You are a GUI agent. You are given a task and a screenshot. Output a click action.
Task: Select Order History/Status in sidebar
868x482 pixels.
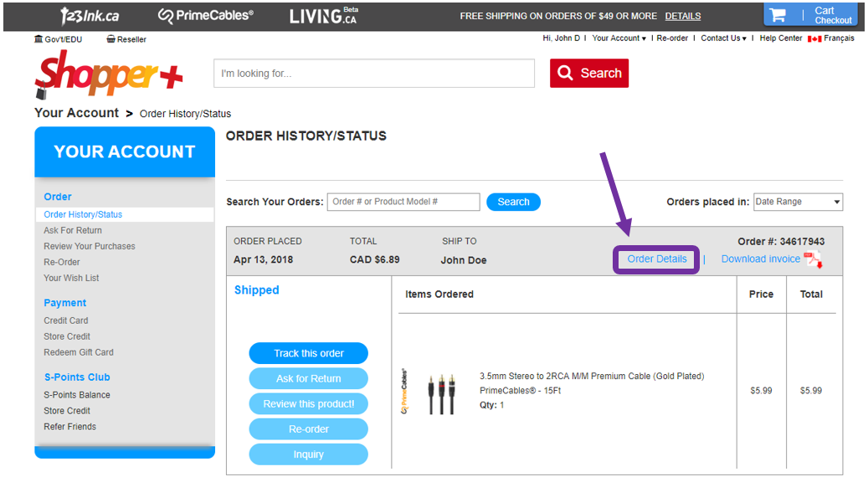[x=125, y=214]
